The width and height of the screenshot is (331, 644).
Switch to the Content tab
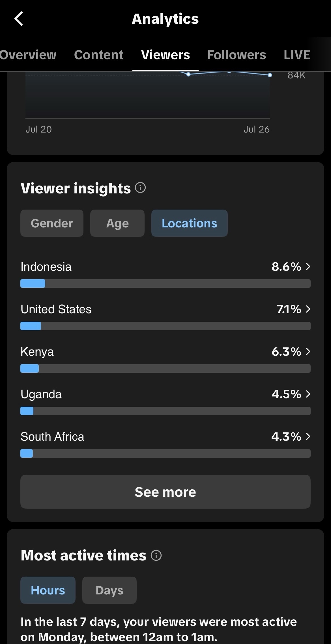coord(99,55)
